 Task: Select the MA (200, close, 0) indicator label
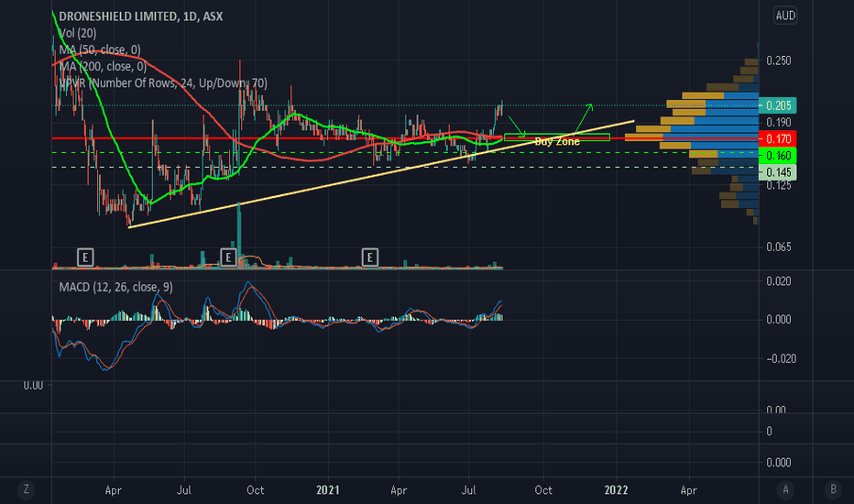pyautogui.click(x=103, y=67)
